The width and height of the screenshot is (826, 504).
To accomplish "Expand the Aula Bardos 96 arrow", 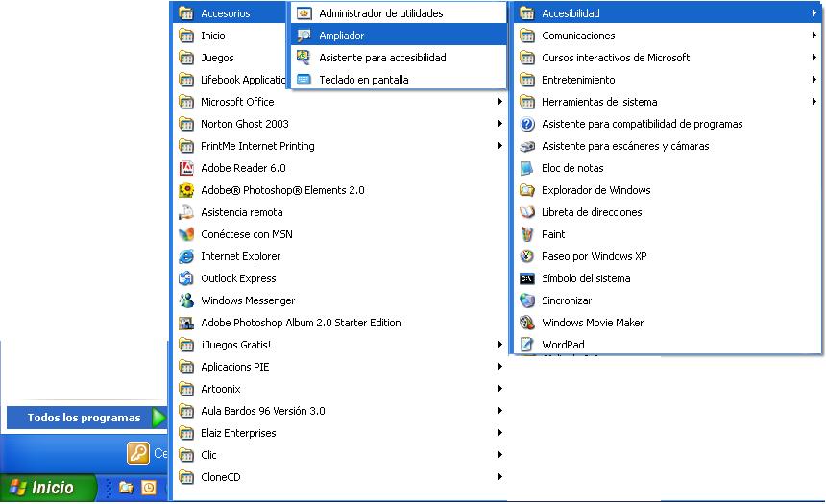I will [499, 410].
